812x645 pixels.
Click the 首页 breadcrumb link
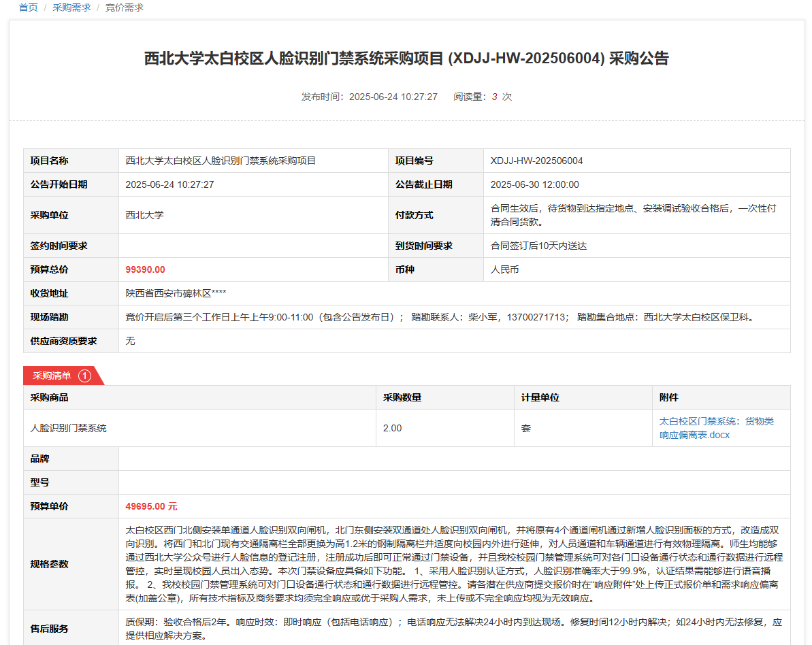28,7
